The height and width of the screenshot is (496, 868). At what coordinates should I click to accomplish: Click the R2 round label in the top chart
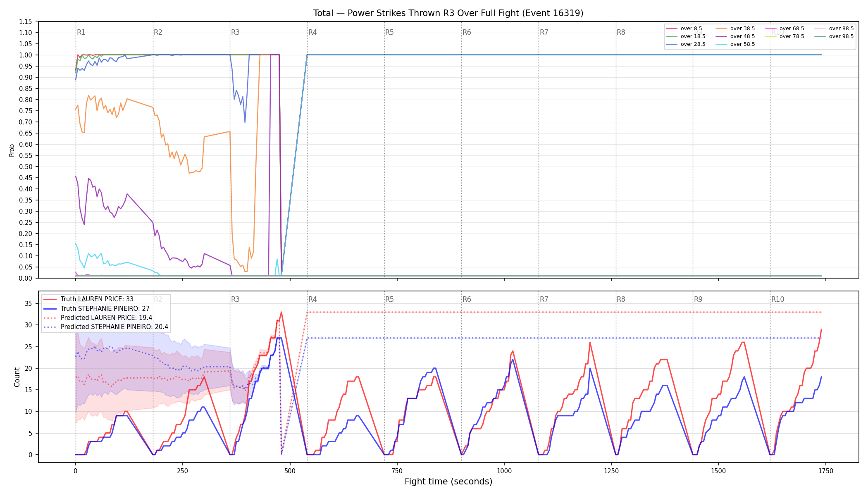point(158,32)
